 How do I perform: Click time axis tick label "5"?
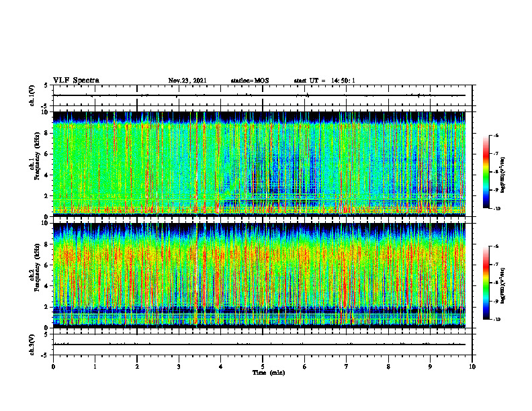coord(263,367)
